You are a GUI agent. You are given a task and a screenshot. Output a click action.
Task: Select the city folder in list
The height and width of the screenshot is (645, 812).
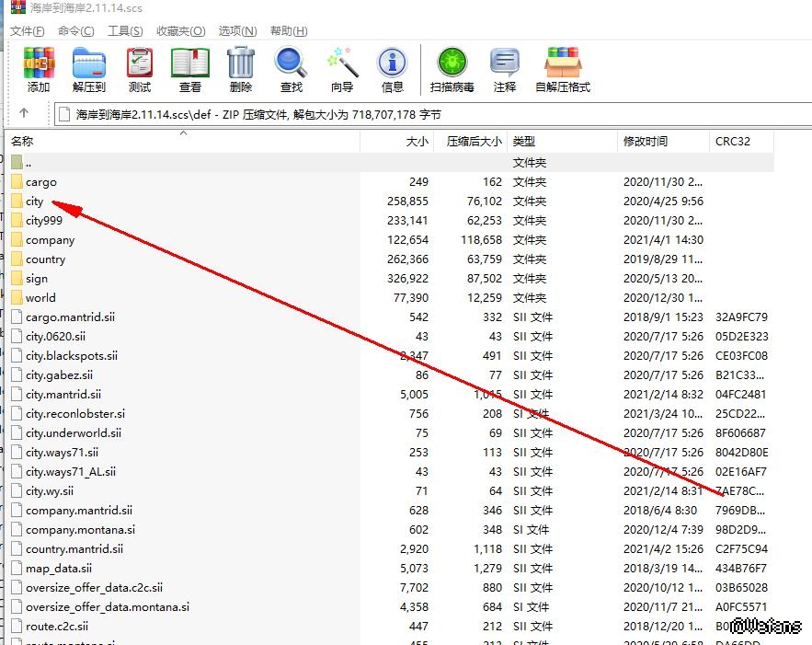click(35, 202)
